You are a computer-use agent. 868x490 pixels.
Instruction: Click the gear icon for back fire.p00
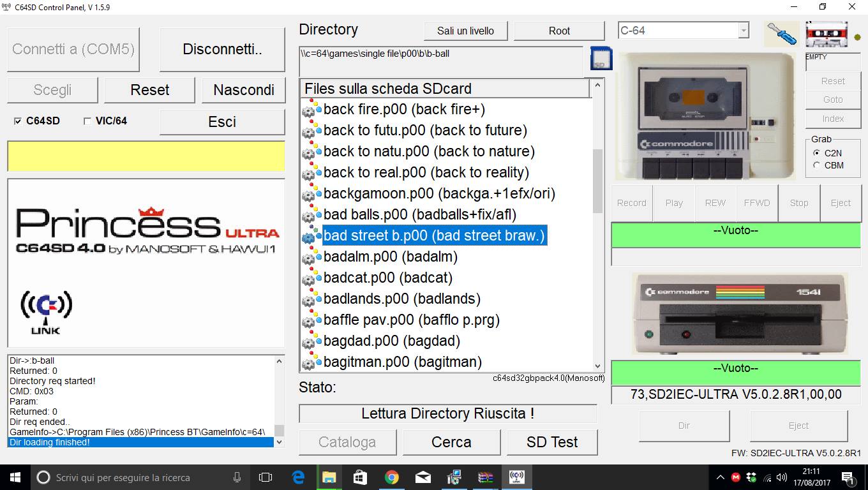coord(311,110)
